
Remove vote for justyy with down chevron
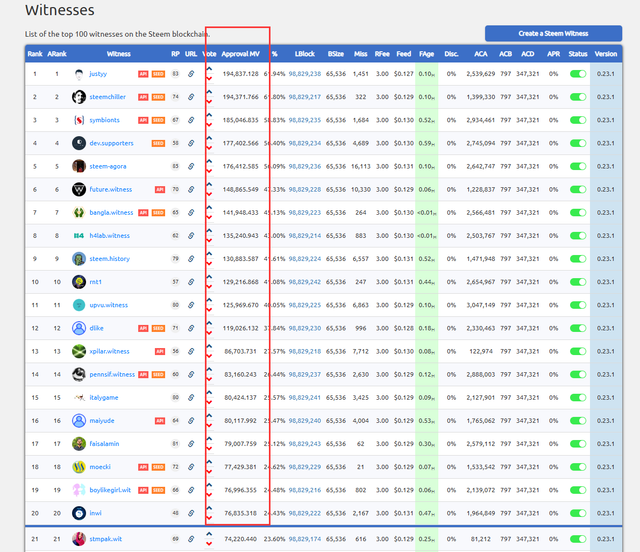pyautogui.click(x=209, y=79)
